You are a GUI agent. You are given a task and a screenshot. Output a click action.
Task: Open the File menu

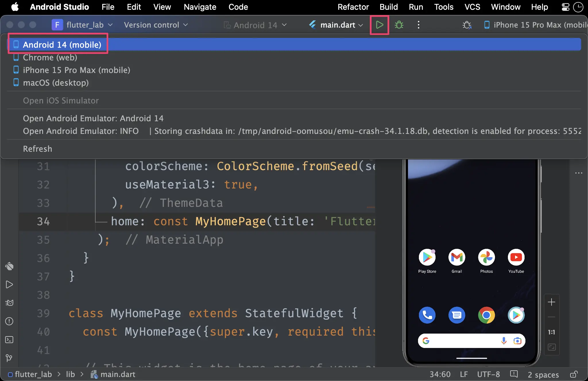point(108,7)
